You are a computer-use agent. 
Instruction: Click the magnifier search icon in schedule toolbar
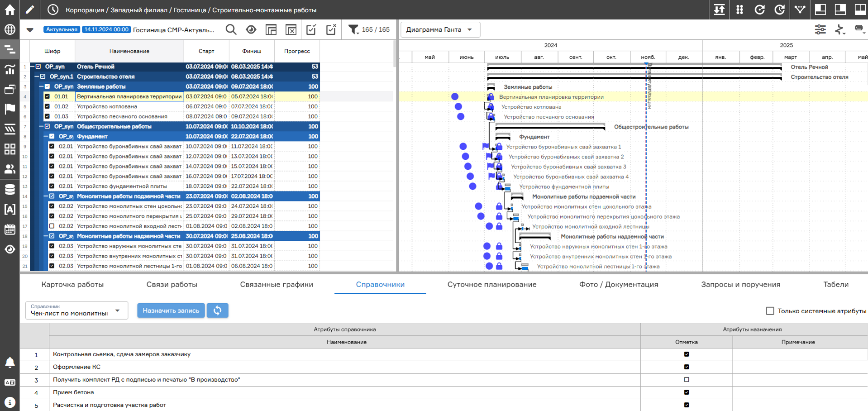231,30
